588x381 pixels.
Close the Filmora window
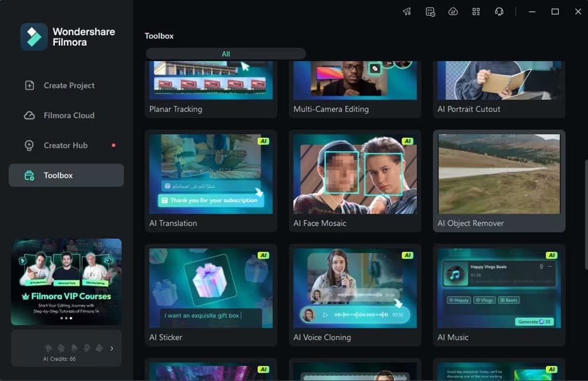coord(578,12)
